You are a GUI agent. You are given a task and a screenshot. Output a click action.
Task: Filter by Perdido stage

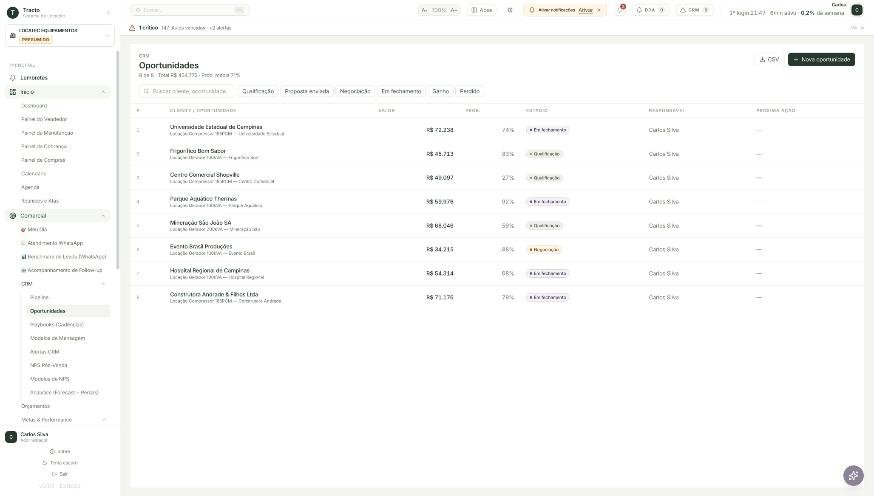(x=469, y=91)
